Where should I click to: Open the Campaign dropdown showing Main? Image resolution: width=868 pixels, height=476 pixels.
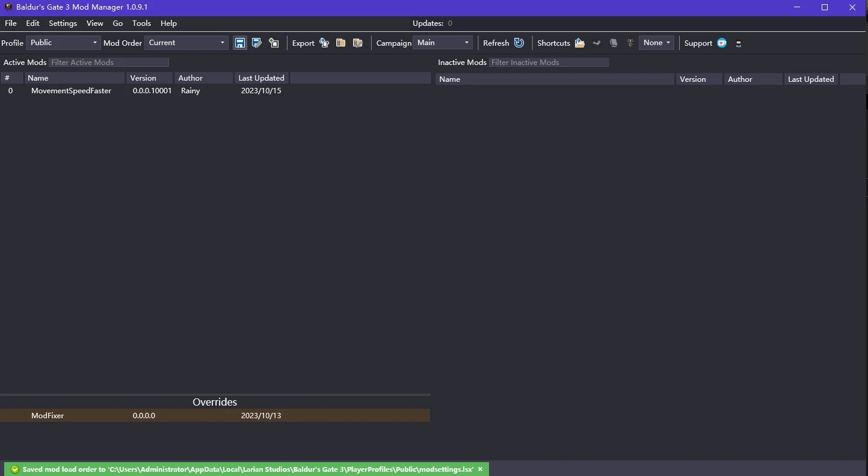[x=443, y=43]
